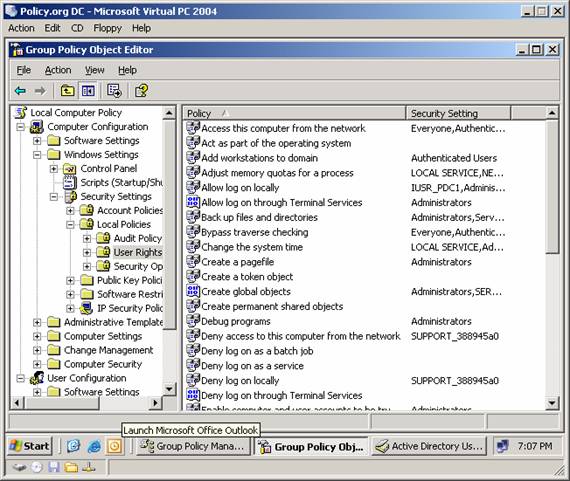Image resolution: width=570 pixels, height=481 pixels.
Task: Sort by the Security Setting column header
Action: [x=458, y=113]
